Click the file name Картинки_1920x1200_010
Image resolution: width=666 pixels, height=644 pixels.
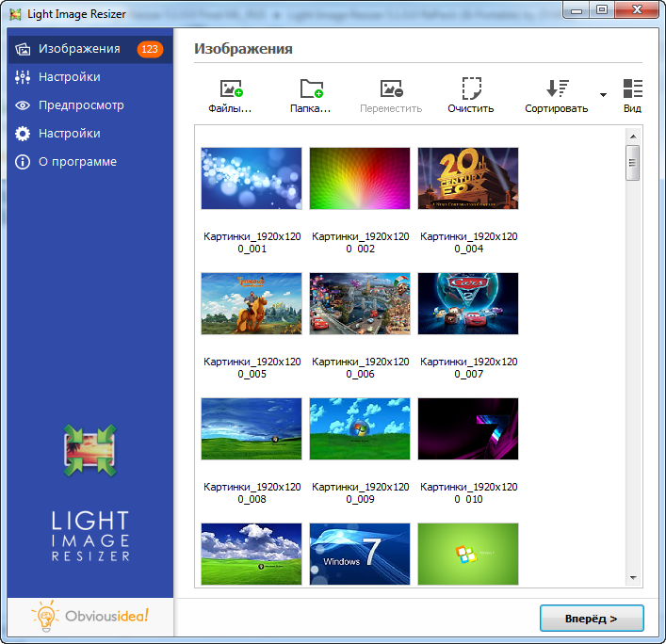pyautogui.click(x=468, y=492)
